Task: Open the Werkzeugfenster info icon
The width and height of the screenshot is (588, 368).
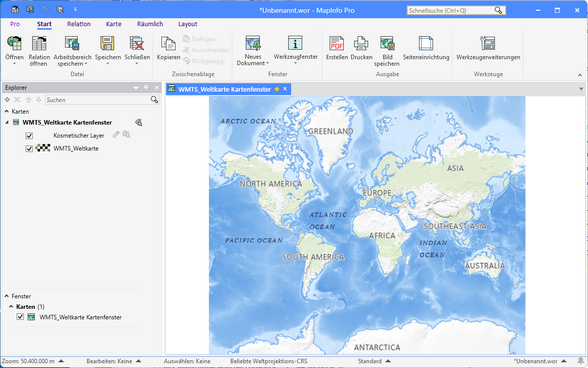Action: (x=295, y=43)
